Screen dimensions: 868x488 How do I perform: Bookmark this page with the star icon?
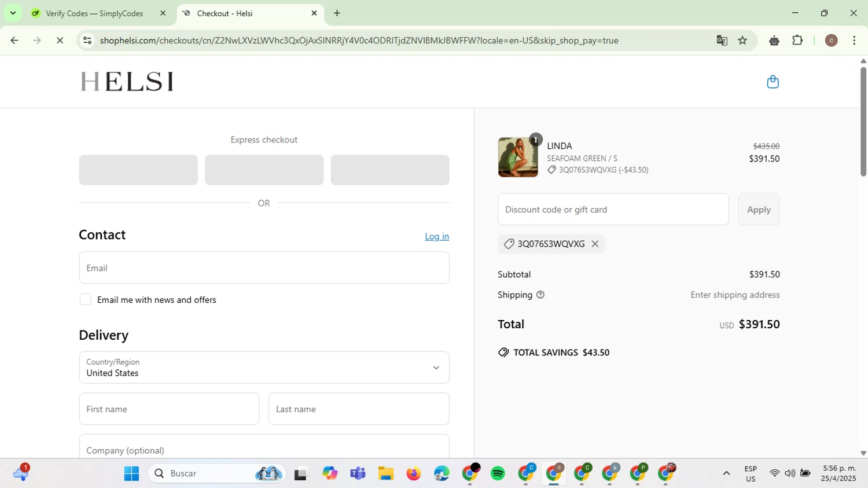tap(742, 41)
